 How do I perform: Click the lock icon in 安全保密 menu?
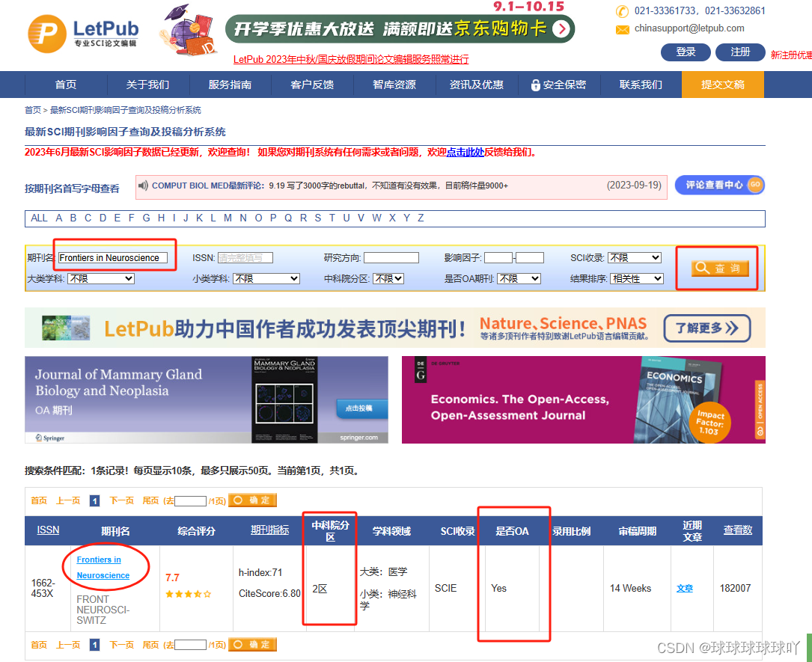tap(535, 85)
